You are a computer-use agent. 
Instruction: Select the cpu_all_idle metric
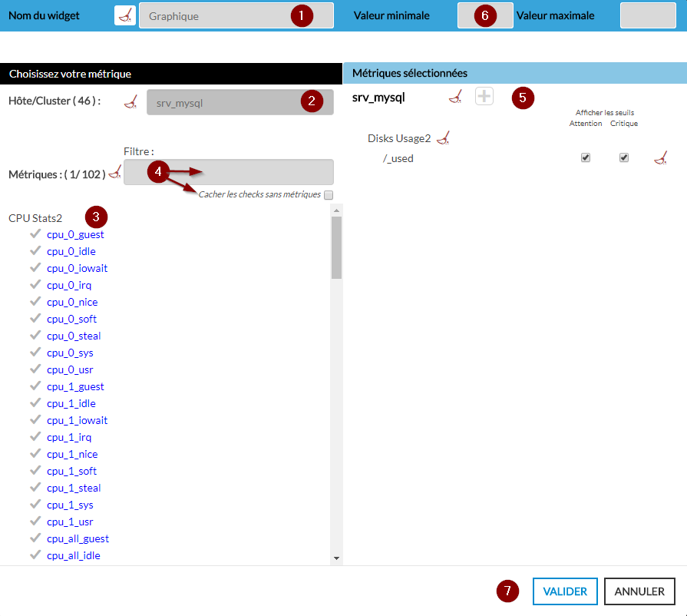(73, 555)
